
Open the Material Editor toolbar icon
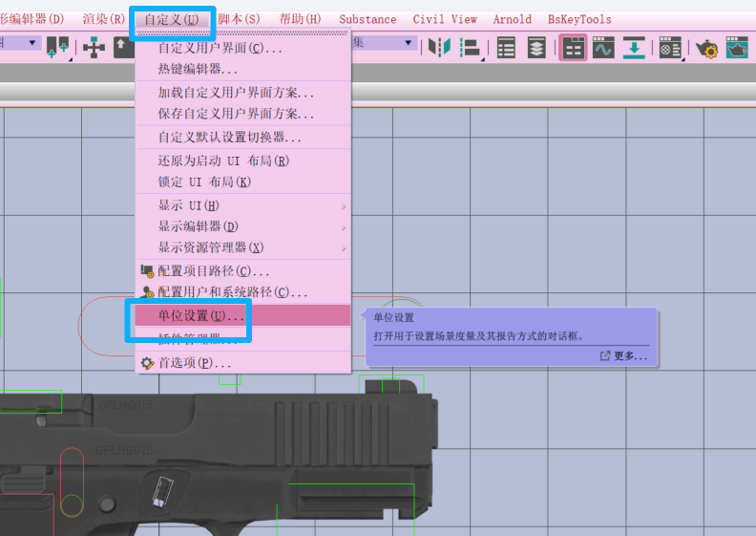click(x=670, y=48)
